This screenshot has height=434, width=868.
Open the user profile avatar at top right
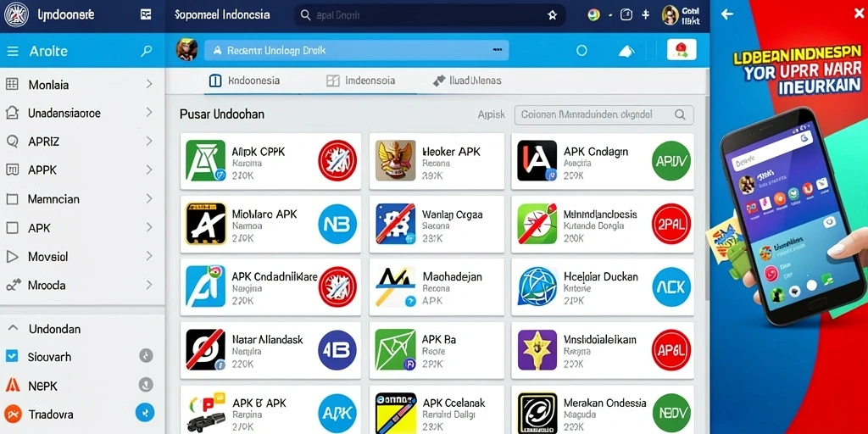(x=670, y=15)
